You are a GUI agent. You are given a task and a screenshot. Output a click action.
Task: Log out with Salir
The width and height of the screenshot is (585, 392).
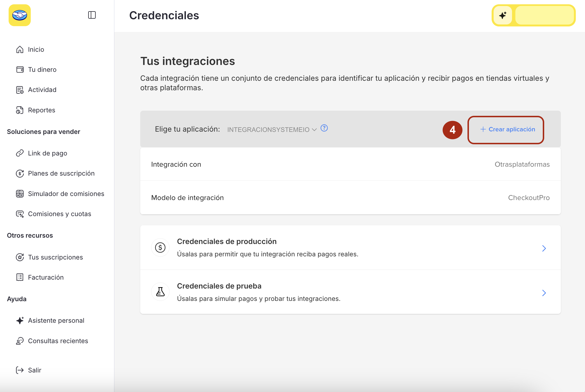(x=35, y=370)
